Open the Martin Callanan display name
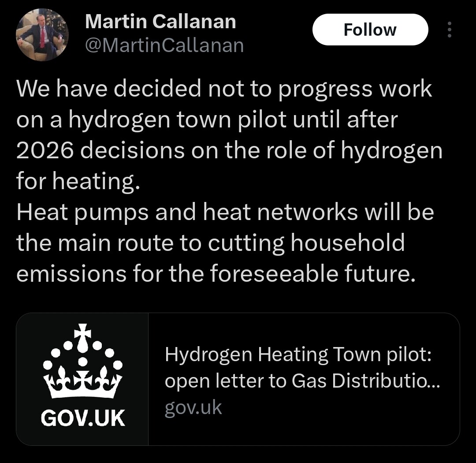The image size is (476, 463). (x=160, y=22)
